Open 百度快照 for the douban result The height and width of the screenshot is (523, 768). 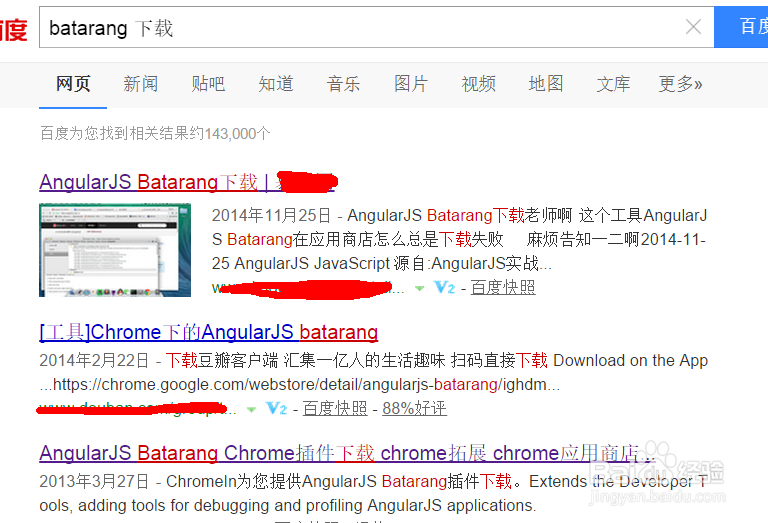pyautogui.click(x=335, y=408)
